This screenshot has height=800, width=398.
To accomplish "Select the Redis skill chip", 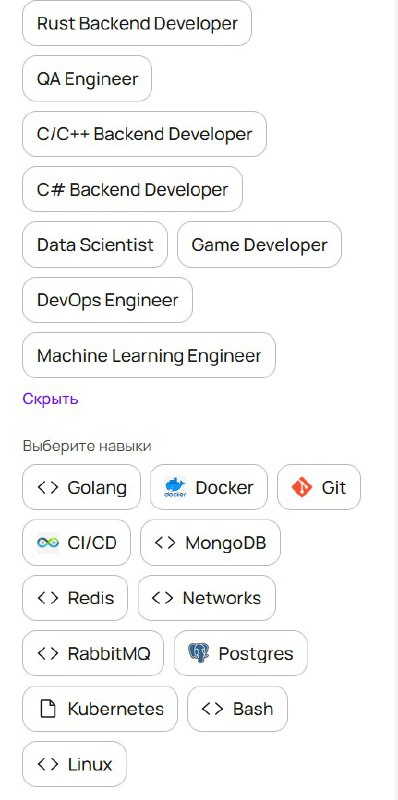I will click(75, 598).
